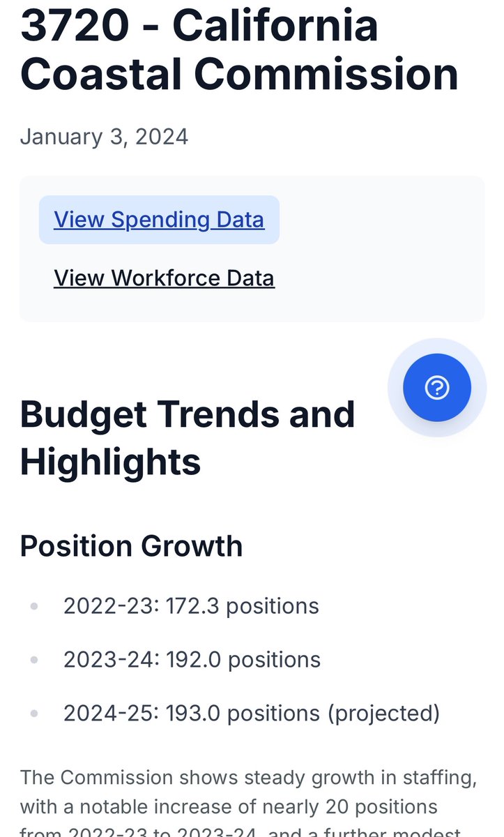Select the Position Growth subheading
Image resolution: width=504 pixels, height=837 pixels.
coord(131,546)
